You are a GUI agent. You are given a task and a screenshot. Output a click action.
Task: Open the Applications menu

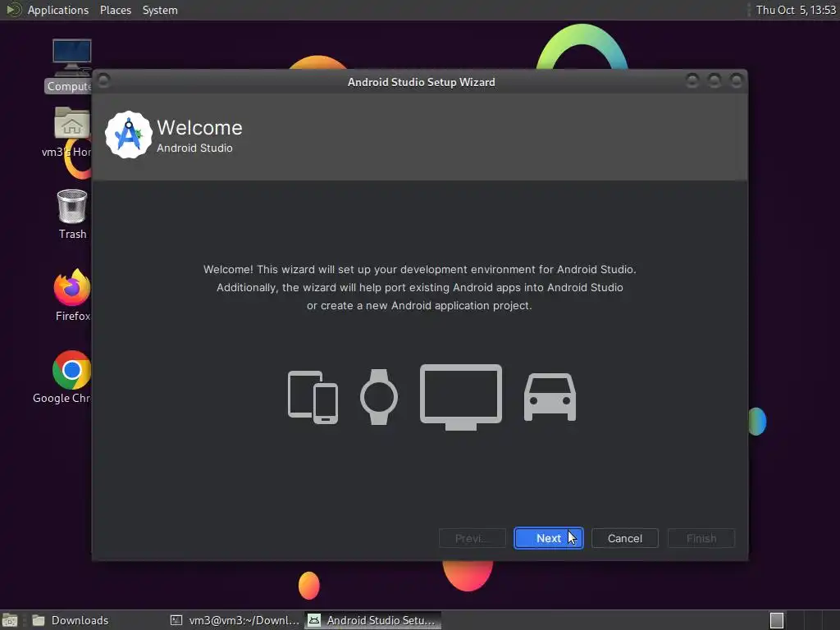tap(58, 10)
